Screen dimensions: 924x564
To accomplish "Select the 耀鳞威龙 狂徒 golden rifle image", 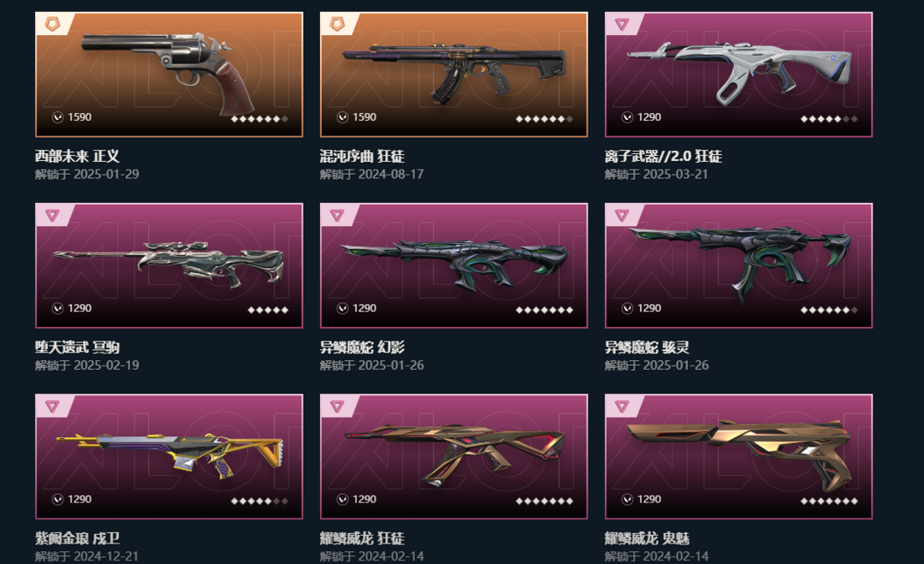I will pos(453,457).
